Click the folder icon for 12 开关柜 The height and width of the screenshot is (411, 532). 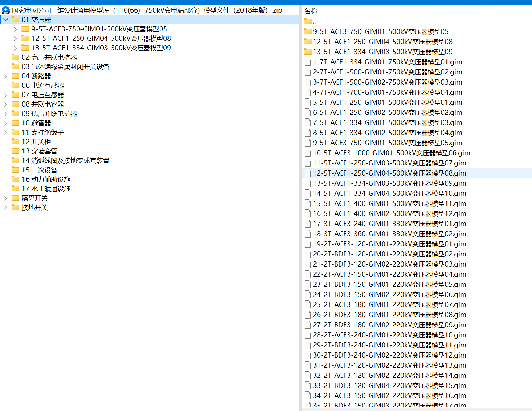point(16,142)
